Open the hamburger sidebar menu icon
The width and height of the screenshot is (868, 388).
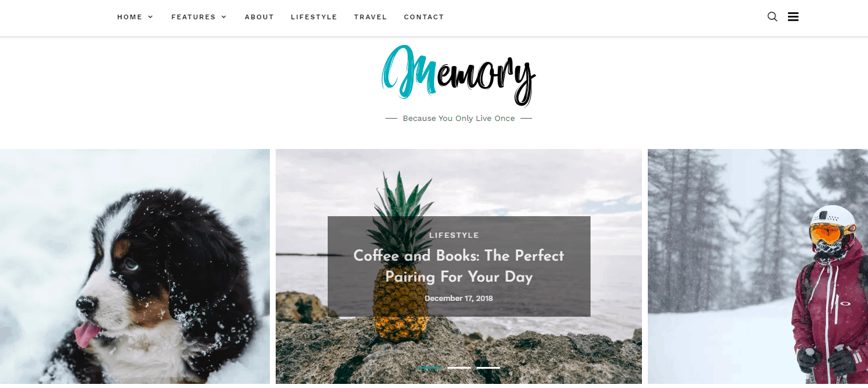(x=793, y=17)
